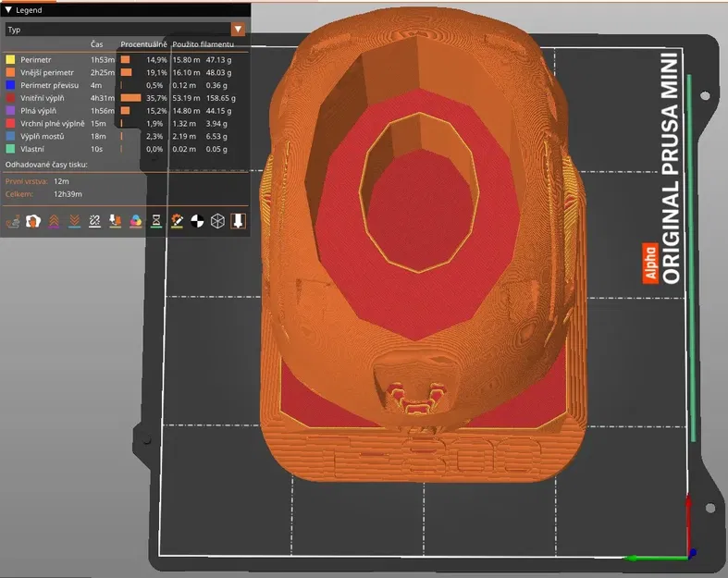This screenshot has width=728, height=578.
Task: Click the Čas column header
Action: tap(96, 44)
